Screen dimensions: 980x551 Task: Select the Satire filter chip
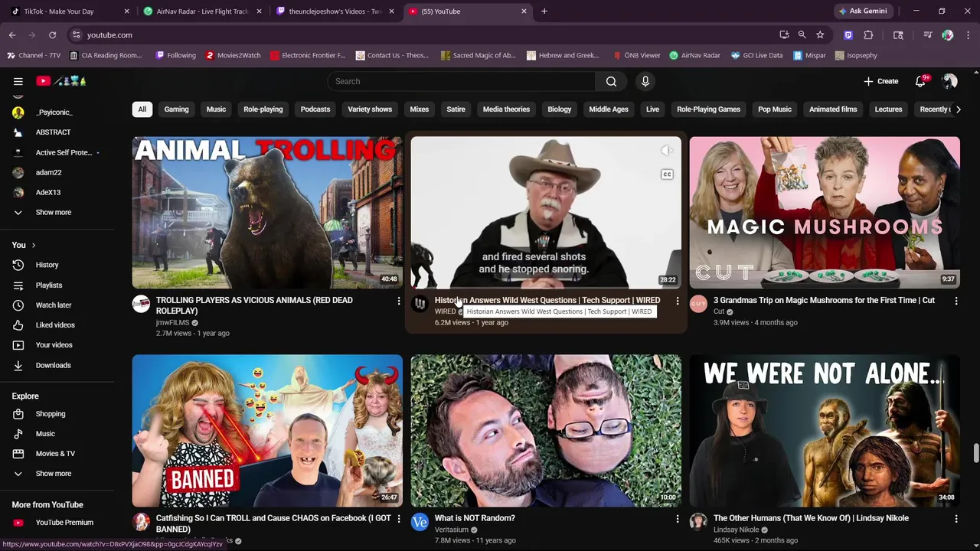(456, 109)
